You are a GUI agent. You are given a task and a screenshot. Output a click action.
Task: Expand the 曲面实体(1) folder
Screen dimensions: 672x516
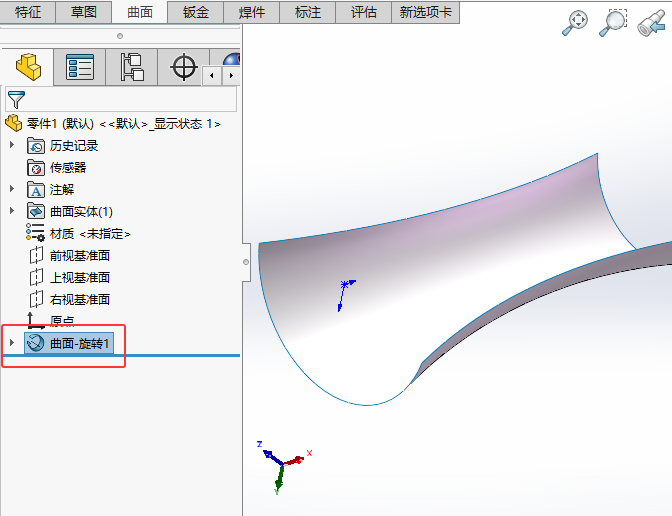click(12, 210)
